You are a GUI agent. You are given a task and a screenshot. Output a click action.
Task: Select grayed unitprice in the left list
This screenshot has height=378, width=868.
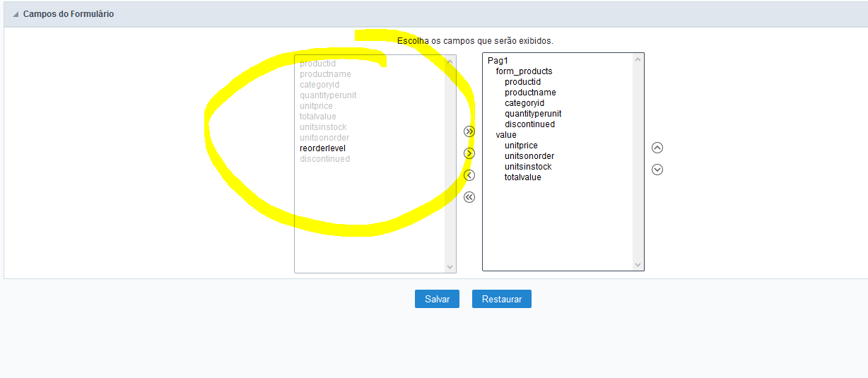coord(316,106)
